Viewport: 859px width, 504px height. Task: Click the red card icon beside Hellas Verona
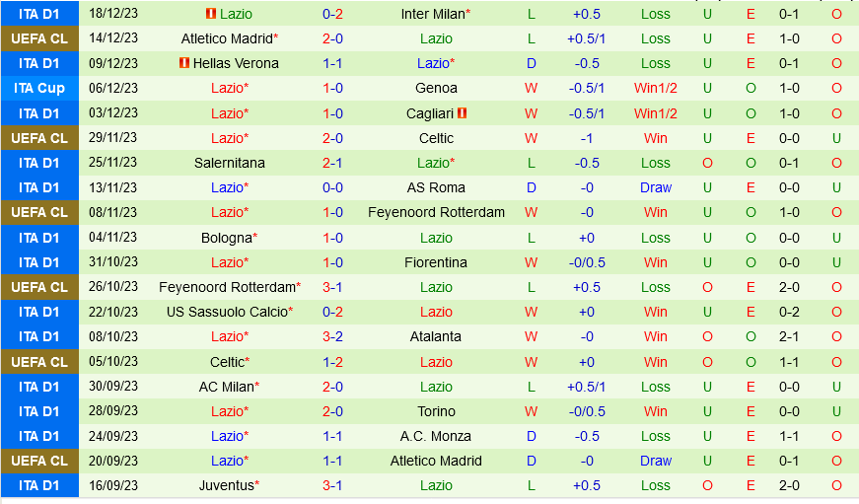pos(184,63)
